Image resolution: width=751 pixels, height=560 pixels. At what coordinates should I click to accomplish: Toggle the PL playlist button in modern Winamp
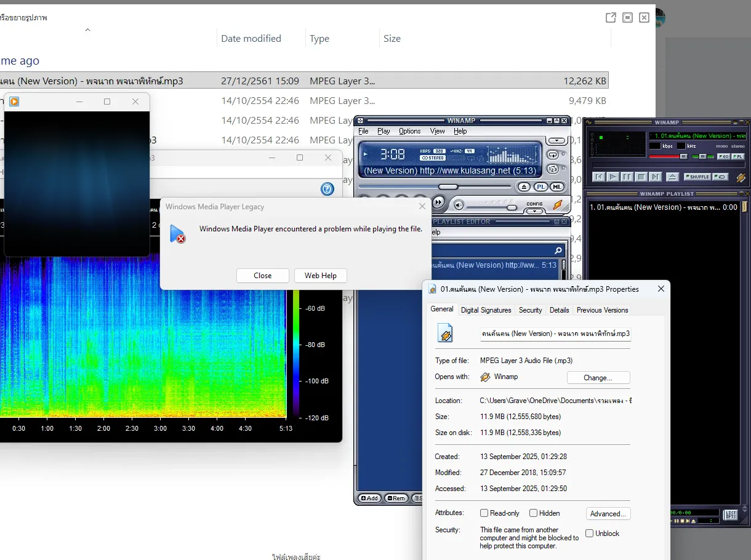pos(540,186)
